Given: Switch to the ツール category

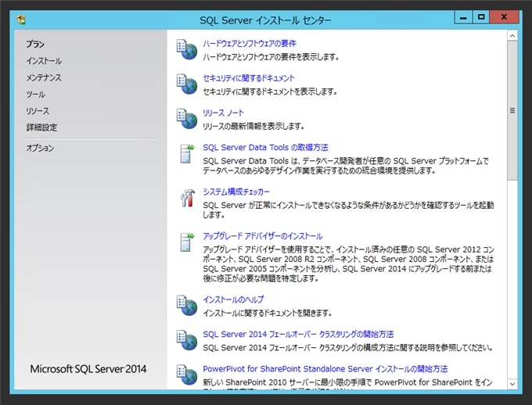Looking at the screenshot, I should (x=36, y=95).
